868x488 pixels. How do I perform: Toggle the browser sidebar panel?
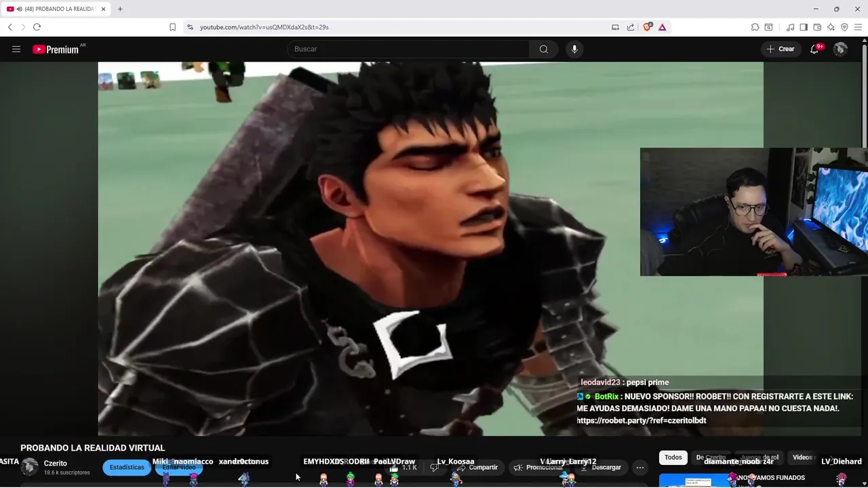click(804, 27)
